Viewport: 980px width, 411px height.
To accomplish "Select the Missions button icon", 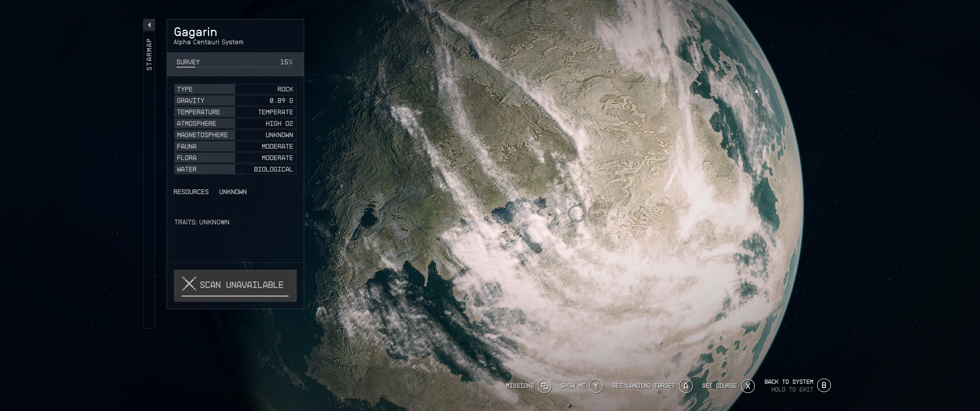I will tap(545, 386).
